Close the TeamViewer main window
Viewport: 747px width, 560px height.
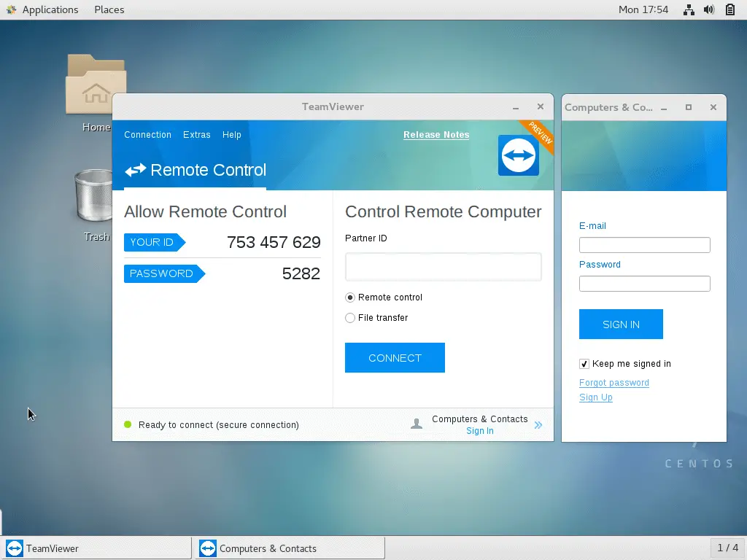click(x=541, y=106)
